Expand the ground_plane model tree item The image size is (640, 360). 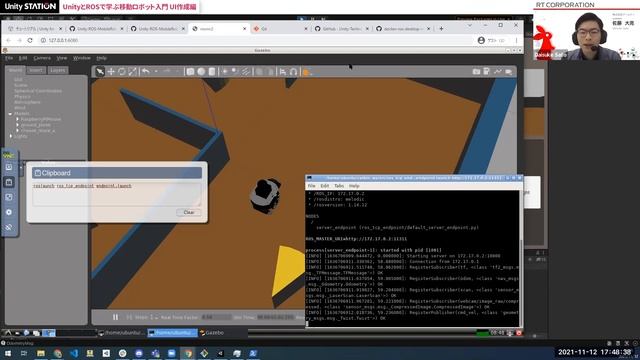pyautogui.click(x=18, y=125)
